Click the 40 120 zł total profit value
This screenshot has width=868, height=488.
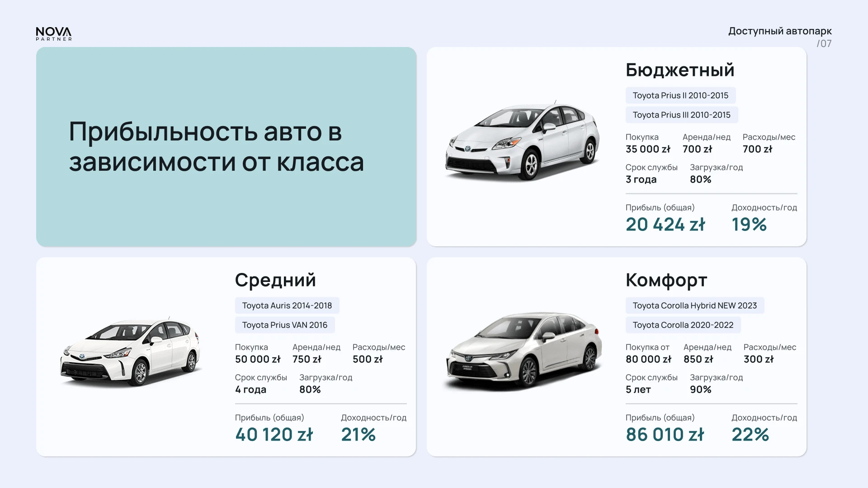click(x=274, y=435)
